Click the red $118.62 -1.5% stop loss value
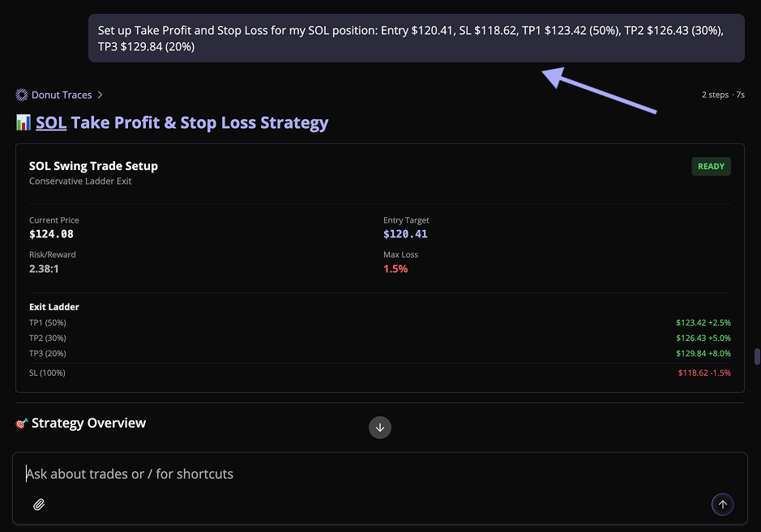This screenshot has height=532, width=761. click(703, 373)
